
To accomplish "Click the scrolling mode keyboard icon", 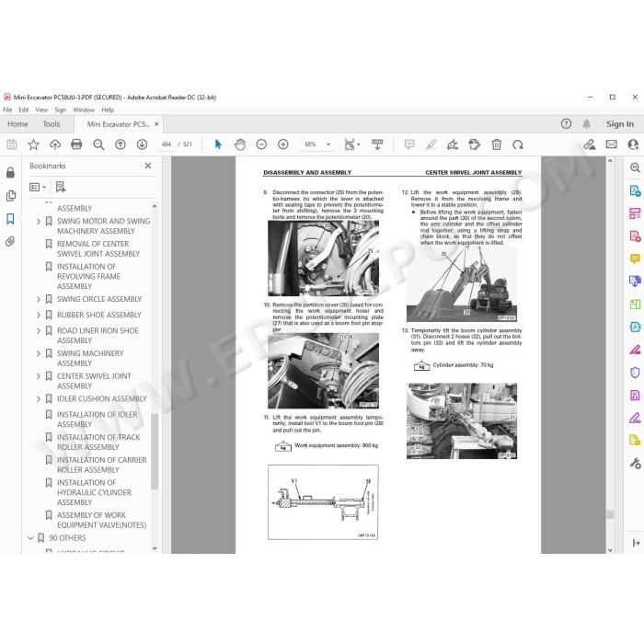I will pyautogui.click(x=377, y=144).
